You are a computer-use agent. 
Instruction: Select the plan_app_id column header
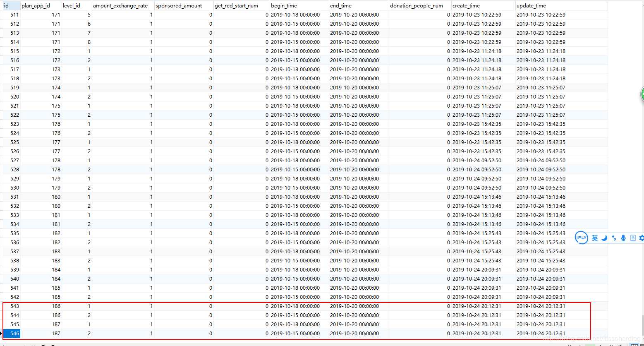[x=41, y=6]
